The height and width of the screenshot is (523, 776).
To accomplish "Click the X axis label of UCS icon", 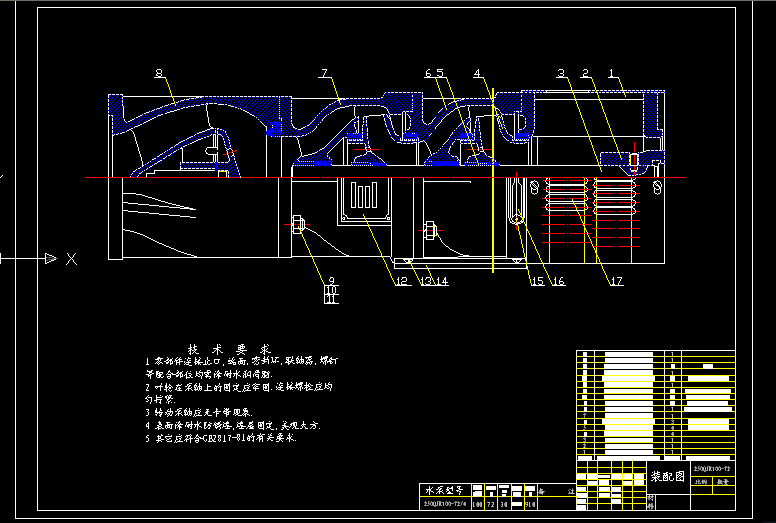I will coord(71,259).
